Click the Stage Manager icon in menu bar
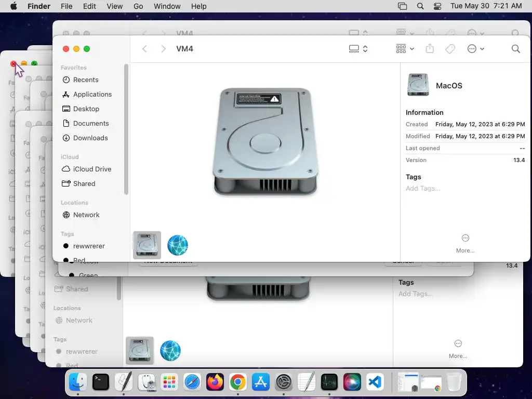Viewport: 532px width, 399px height. [x=403, y=6]
